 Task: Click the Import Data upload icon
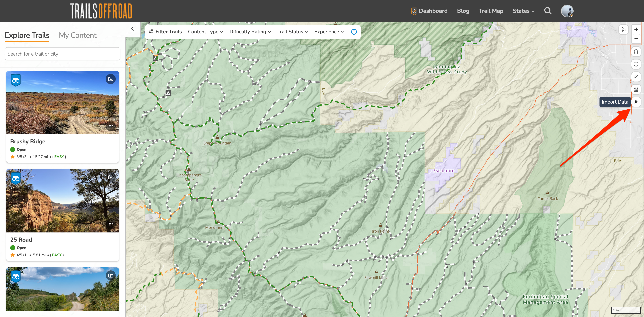tap(636, 102)
